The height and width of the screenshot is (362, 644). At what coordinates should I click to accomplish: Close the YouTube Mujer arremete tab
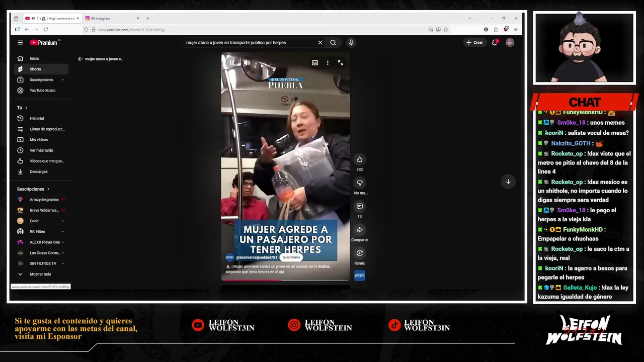coord(77,19)
